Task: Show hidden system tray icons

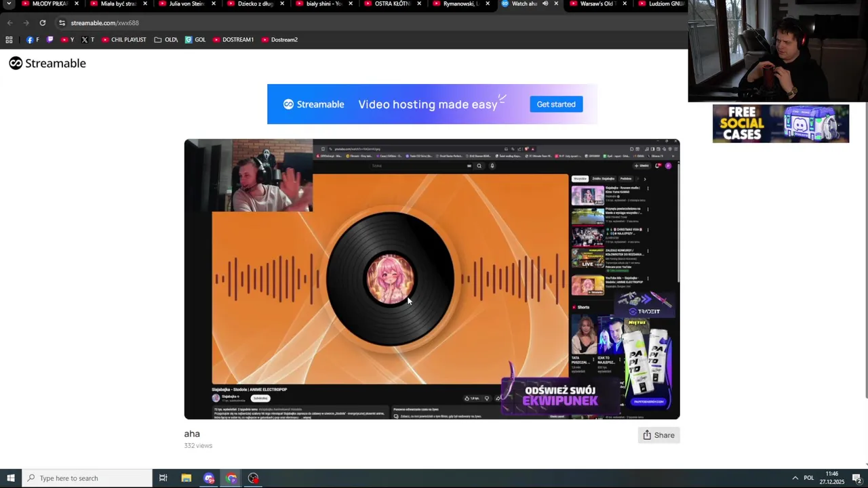Action: tap(795, 479)
